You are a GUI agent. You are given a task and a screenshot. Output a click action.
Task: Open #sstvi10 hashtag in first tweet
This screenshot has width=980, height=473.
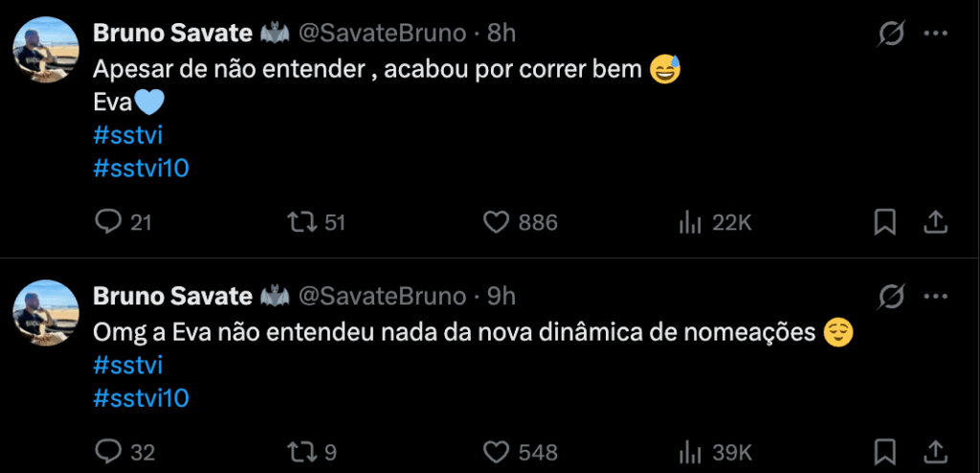point(142,169)
